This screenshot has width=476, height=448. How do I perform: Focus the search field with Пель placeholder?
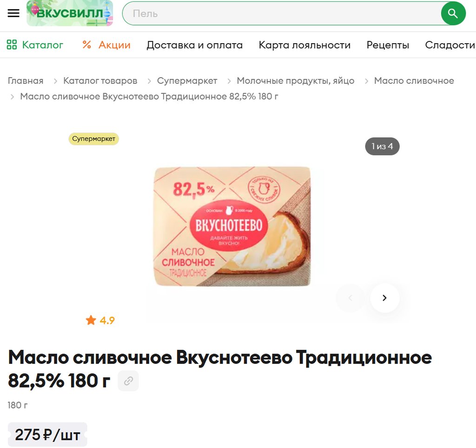click(282, 13)
